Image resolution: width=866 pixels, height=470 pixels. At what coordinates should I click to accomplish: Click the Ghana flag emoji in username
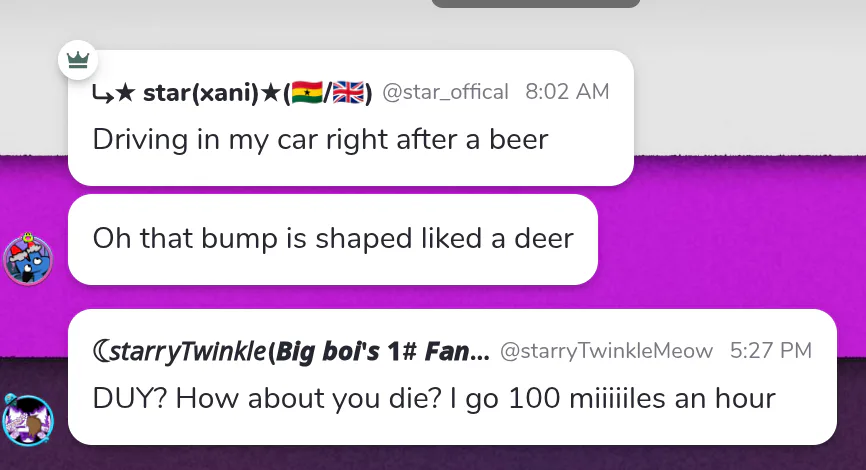point(306,94)
